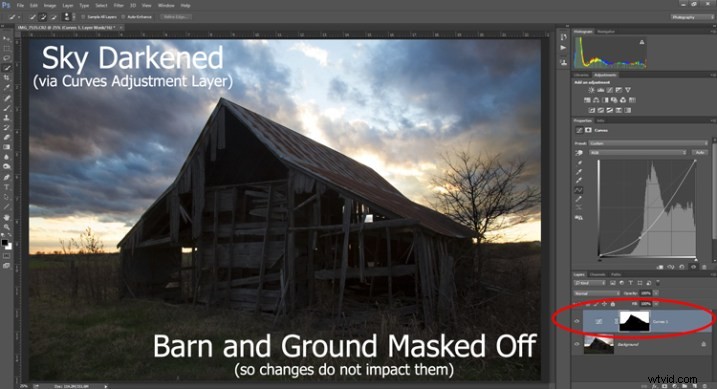Select the Eyedropper tool in left toolbox
Viewport: 717px width, 389px height.
point(6,88)
